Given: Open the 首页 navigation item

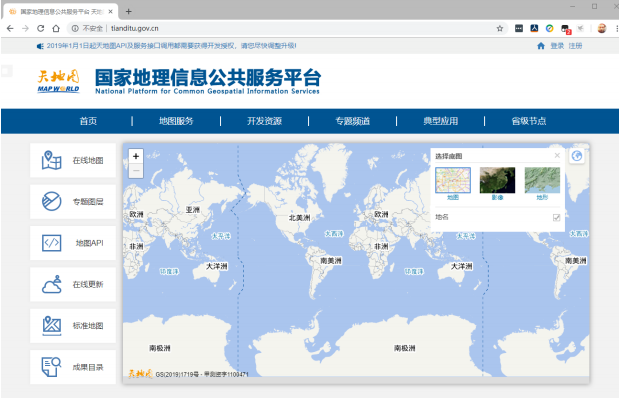Looking at the screenshot, I should click(88, 121).
